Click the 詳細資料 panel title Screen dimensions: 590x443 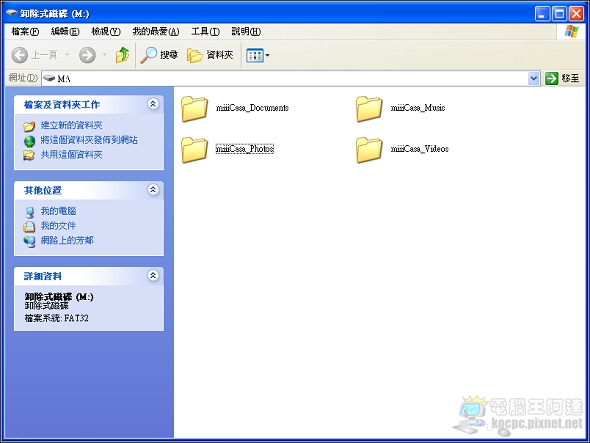pos(43,276)
